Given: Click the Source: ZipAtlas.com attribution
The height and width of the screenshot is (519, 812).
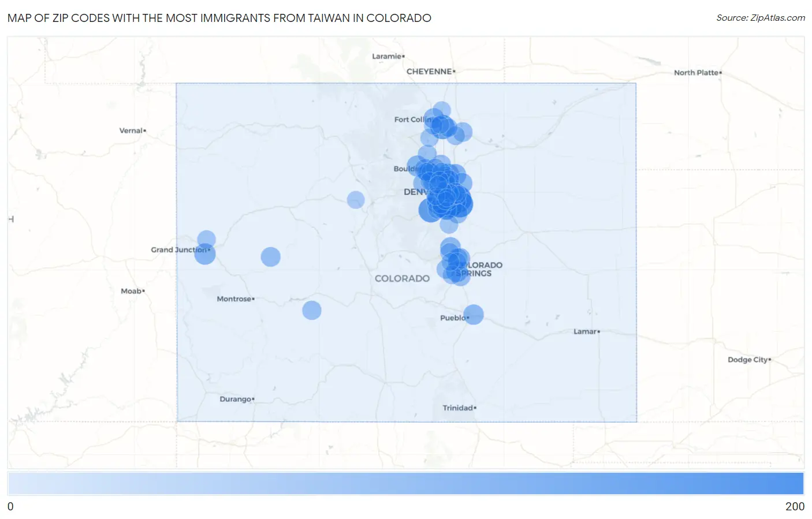Looking at the screenshot, I should click(x=761, y=18).
